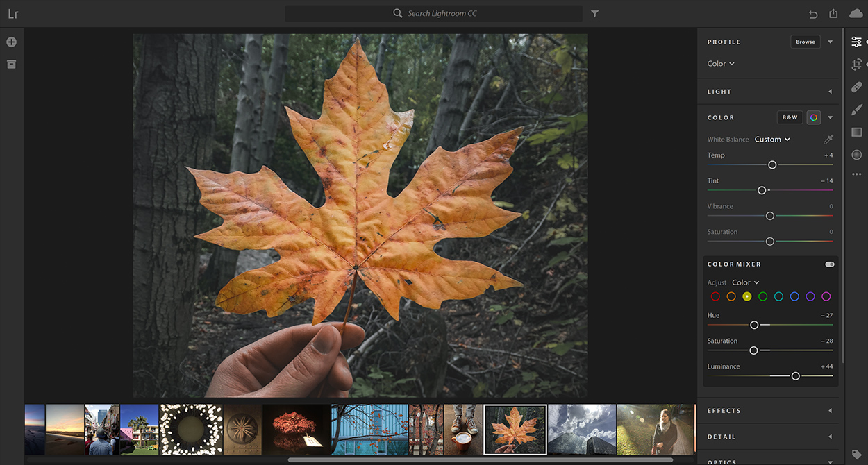The image size is (868, 465).
Task: Toggle B&W mode
Action: pos(790,117)
